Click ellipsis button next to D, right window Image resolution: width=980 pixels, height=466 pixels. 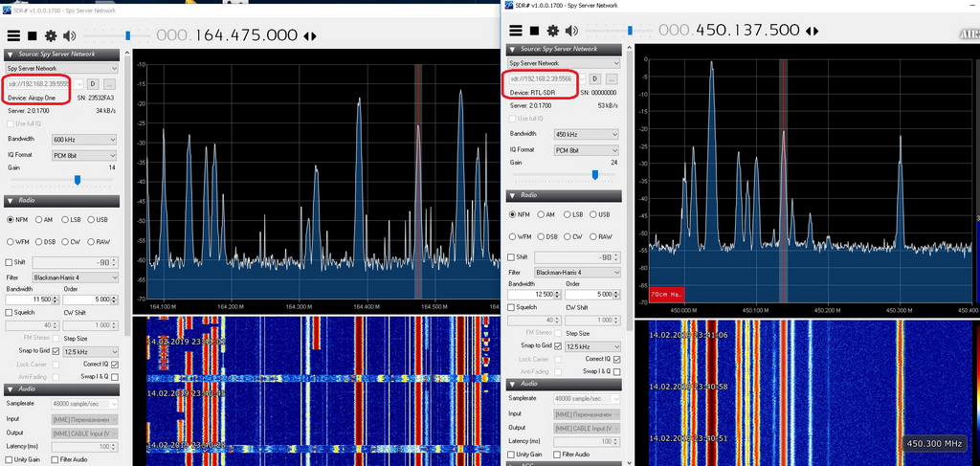612,78
